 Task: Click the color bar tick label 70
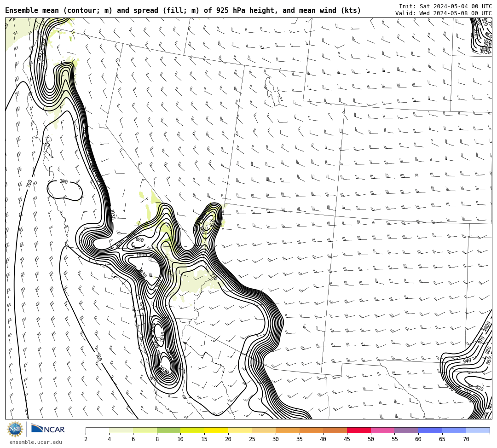pos(466,439)
